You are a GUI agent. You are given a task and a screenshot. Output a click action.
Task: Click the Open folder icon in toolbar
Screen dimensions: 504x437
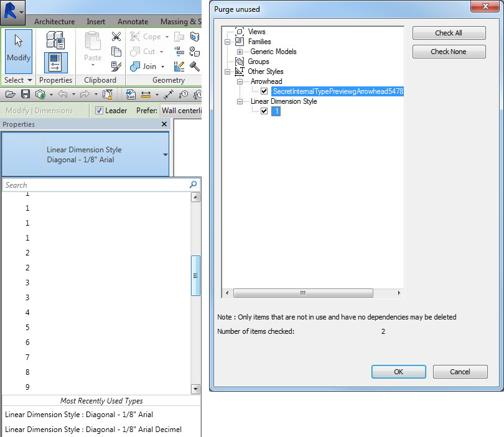click(11, 94)
